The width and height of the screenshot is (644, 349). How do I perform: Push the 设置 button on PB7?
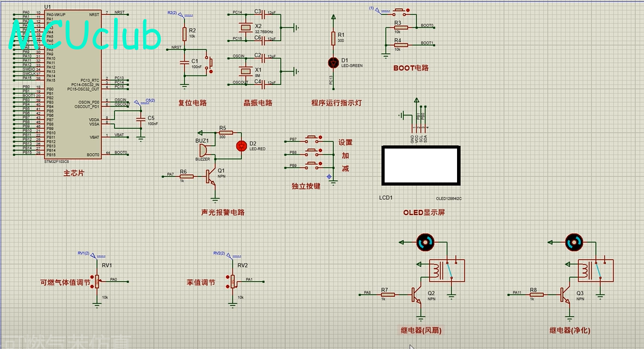pos(312,139)
